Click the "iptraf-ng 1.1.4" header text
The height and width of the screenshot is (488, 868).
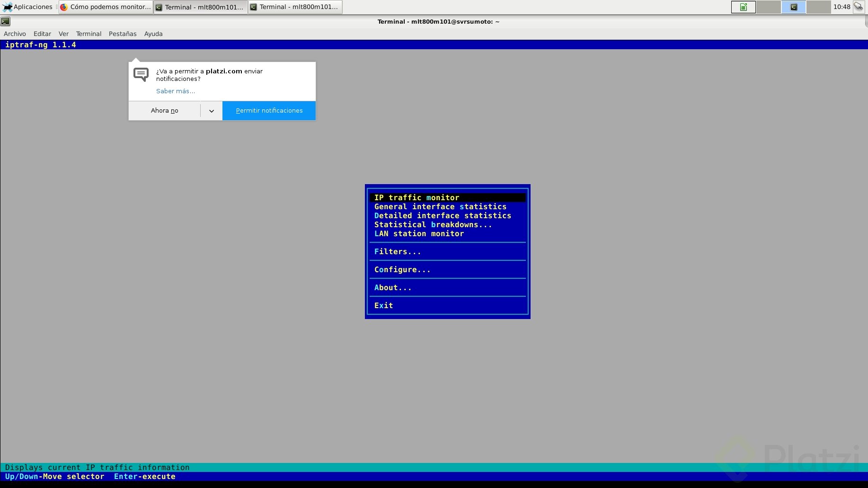41,45
